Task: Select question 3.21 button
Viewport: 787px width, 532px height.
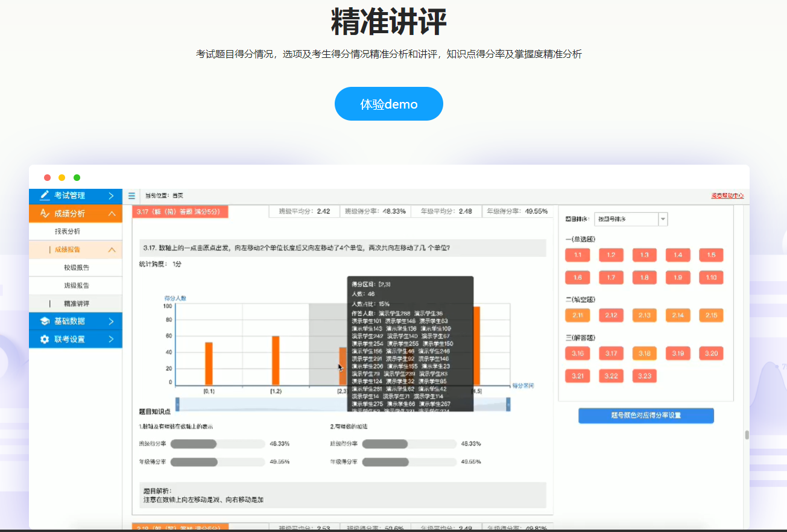Action: coord(577,376)
